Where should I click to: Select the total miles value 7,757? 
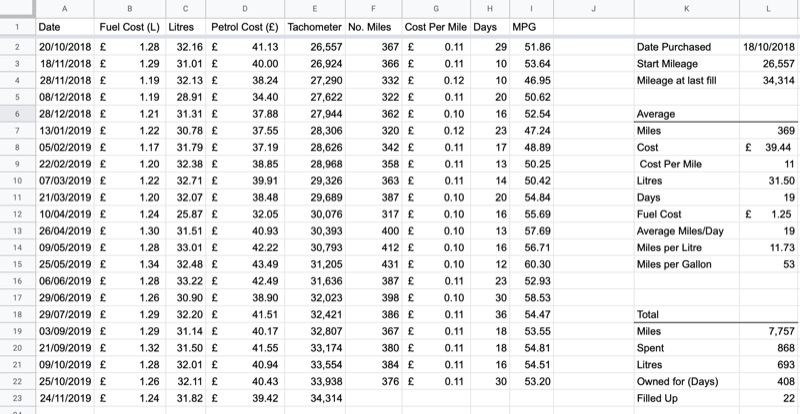pyautogui.click(x=769, y=331)
